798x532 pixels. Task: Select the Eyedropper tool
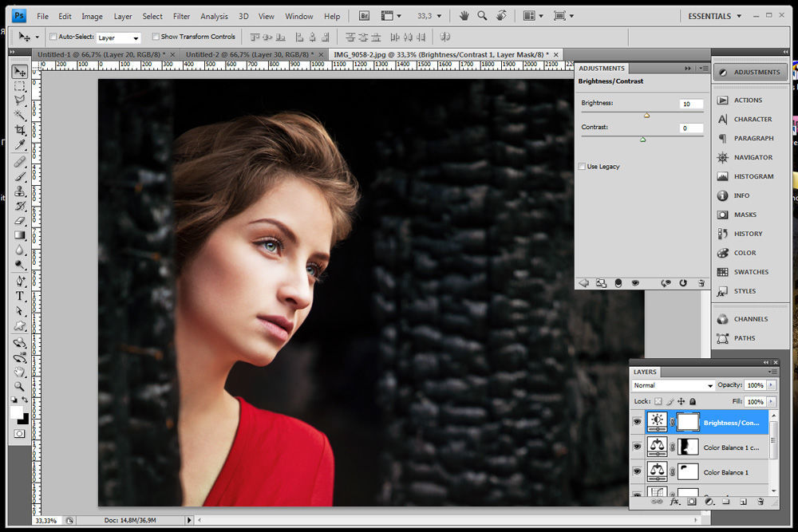(x=20, y=144)
